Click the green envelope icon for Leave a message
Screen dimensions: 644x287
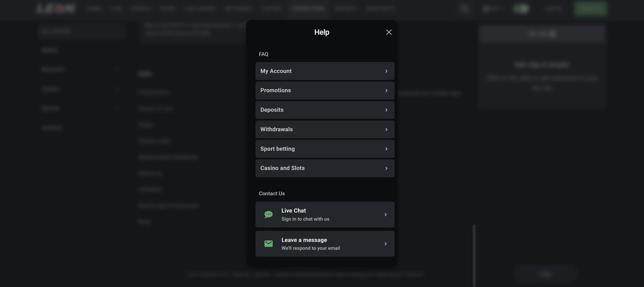point(269,244)
